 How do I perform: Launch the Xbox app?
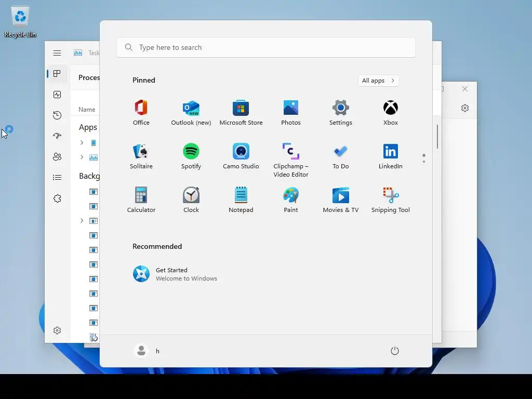[391, 113]
